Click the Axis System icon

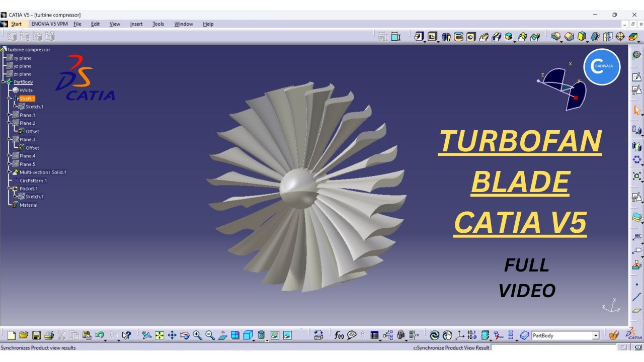459,335
